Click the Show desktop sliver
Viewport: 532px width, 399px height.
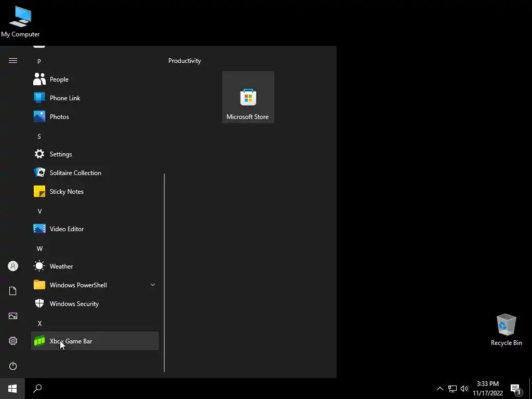[530, 389]
